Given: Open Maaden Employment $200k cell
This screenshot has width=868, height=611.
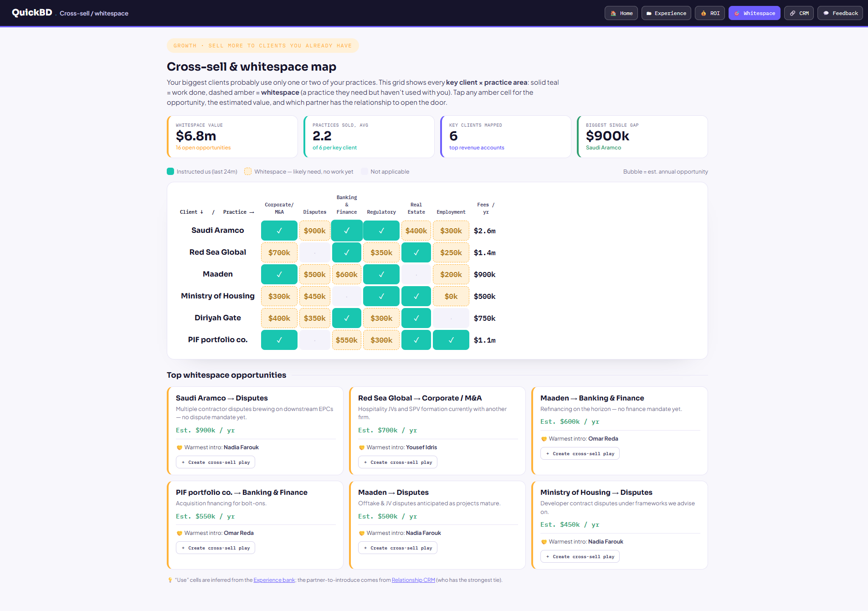Looking at the screenshot, I should click(451, 274).
